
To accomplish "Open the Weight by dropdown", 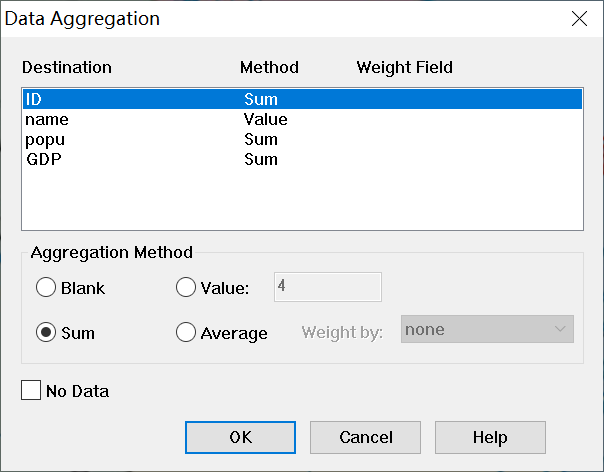I will pyautogui.click(x=488, y=329).
